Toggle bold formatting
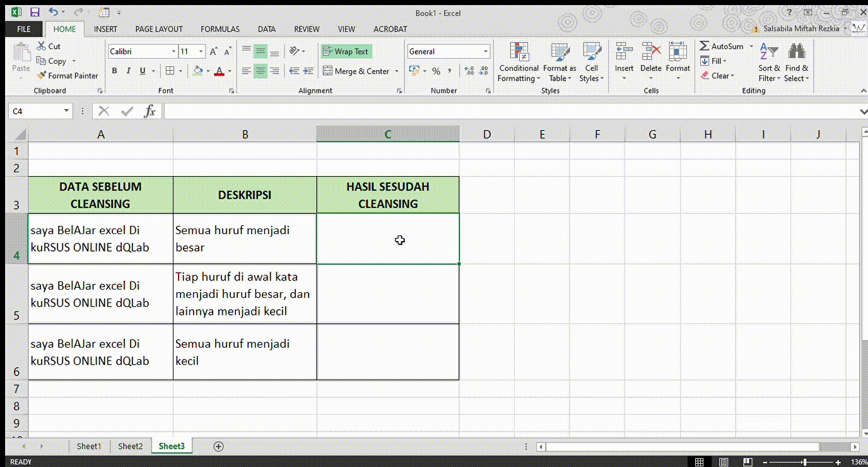The width and height of the screenshot is (868, 467). [x=114, y=71]
